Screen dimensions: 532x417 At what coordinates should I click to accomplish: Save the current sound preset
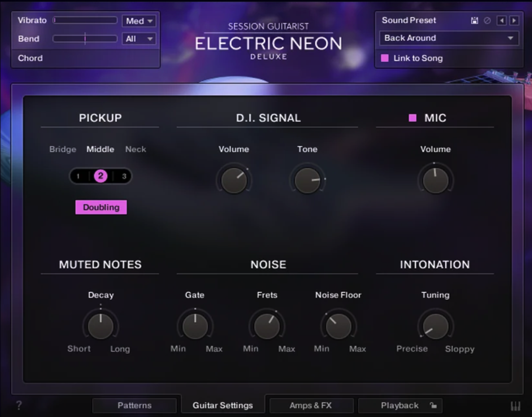474,21
